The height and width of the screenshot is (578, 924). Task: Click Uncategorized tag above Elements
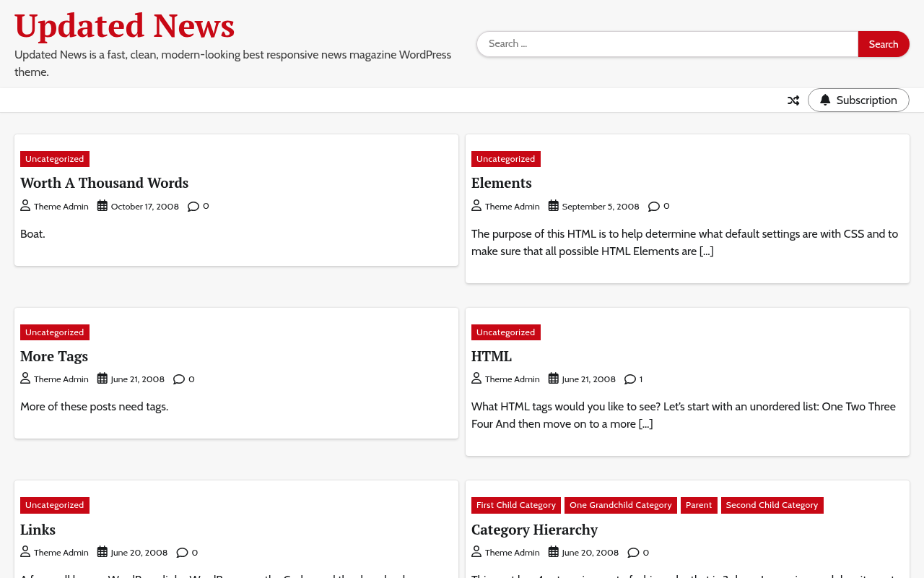pyautogui.click(x=506, y=159)
